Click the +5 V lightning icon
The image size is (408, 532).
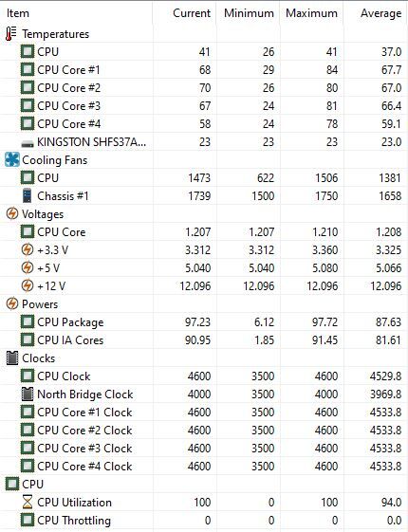28,268
